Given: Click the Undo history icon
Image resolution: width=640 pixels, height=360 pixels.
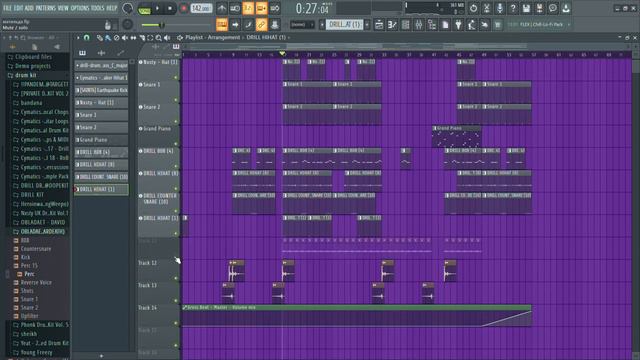Looking at the screenshot, I should 473,8.
